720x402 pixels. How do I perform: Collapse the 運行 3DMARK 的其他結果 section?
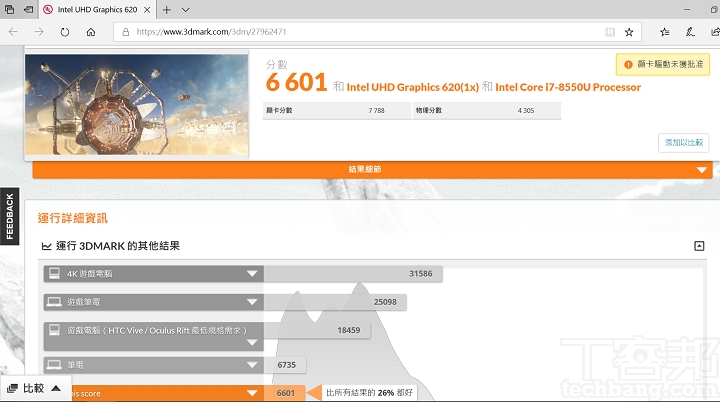coord(699,246)
